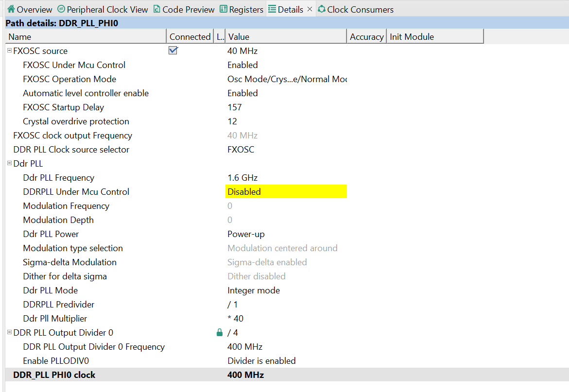Viewport: 569px width, 392px height.
Task: Open the Registers panel icon
Action: click(x=223, y=9)
